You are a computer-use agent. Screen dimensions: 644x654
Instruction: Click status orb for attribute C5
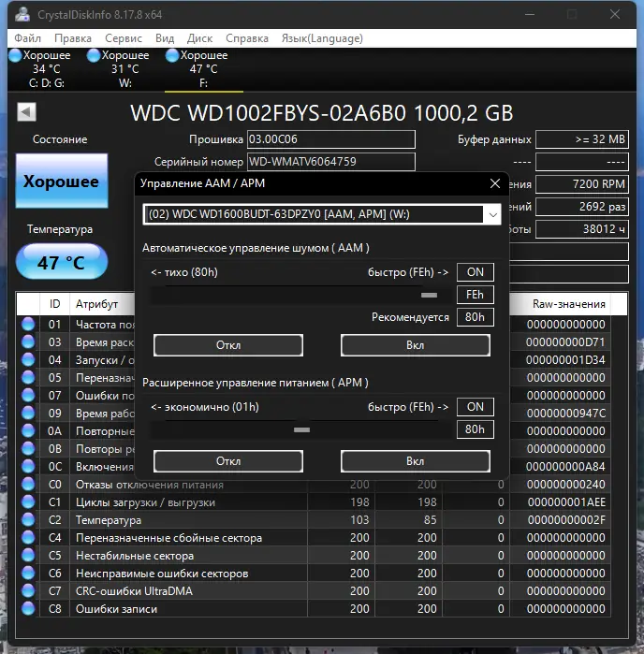click(x=28, y=555)
